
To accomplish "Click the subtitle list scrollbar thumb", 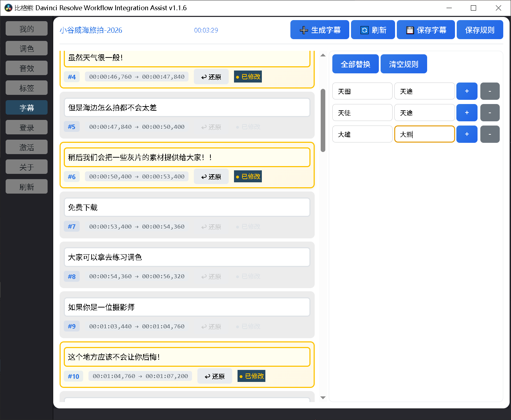I will [x=323, y=120].
